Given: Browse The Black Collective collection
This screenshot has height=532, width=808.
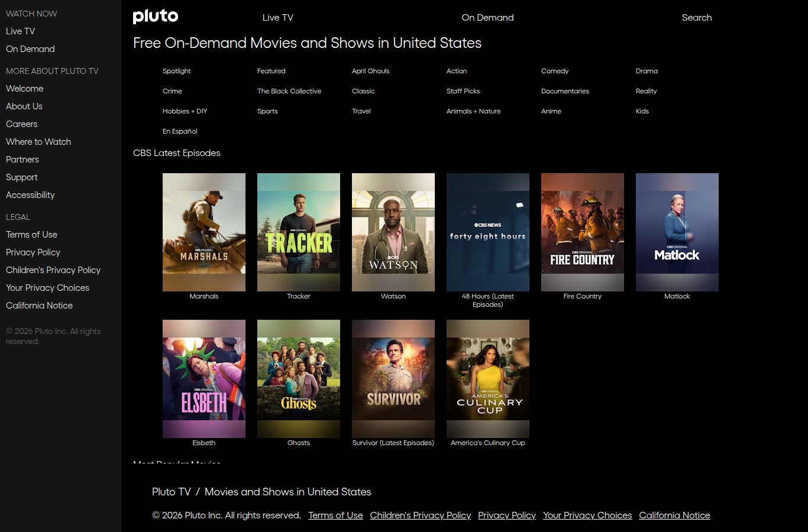Looking at the screenshot, I should point(289,91).
